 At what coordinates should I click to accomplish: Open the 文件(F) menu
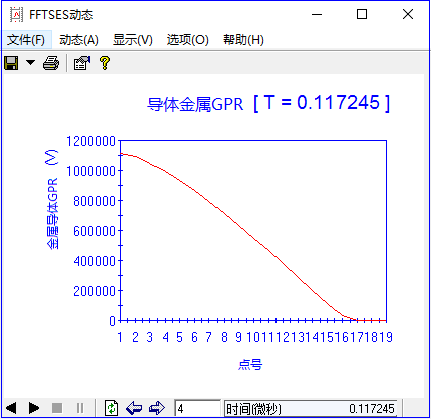[26, 40]
